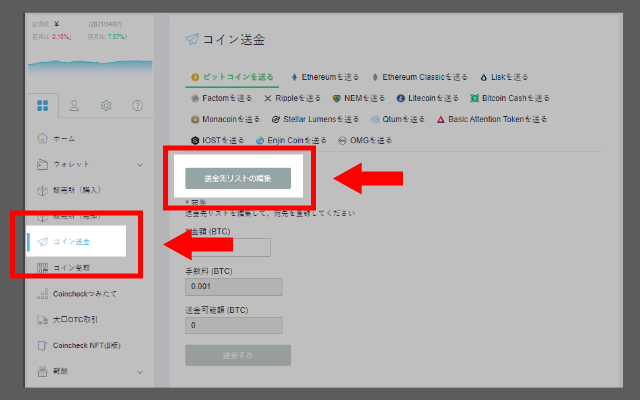
Task: Click the 大口OTC取引 truck icon
Action: 42,320
